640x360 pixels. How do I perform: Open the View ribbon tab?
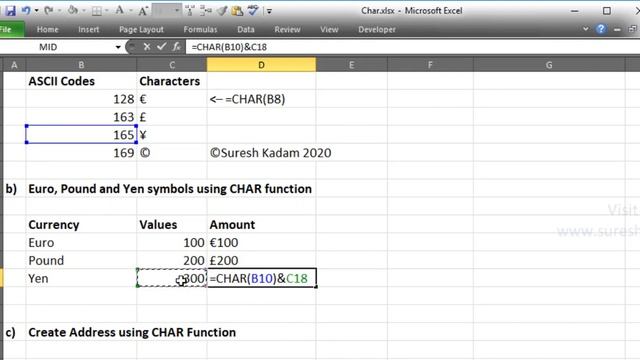pos(329,29)
